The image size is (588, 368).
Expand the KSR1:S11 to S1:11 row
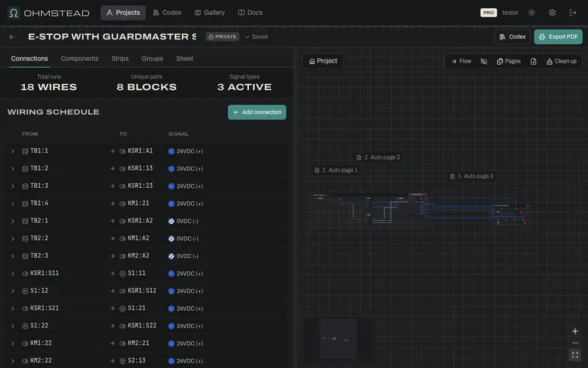click(13, 274)
